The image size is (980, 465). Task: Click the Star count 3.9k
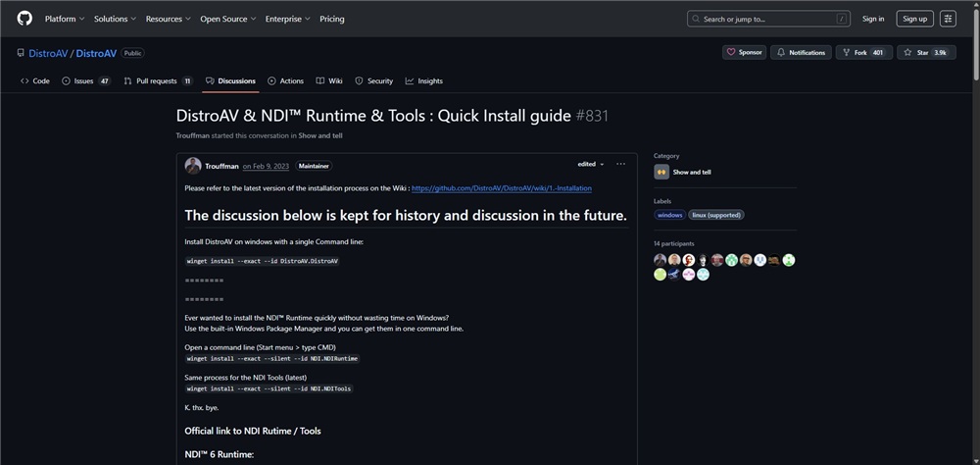(x=941, y=53)
